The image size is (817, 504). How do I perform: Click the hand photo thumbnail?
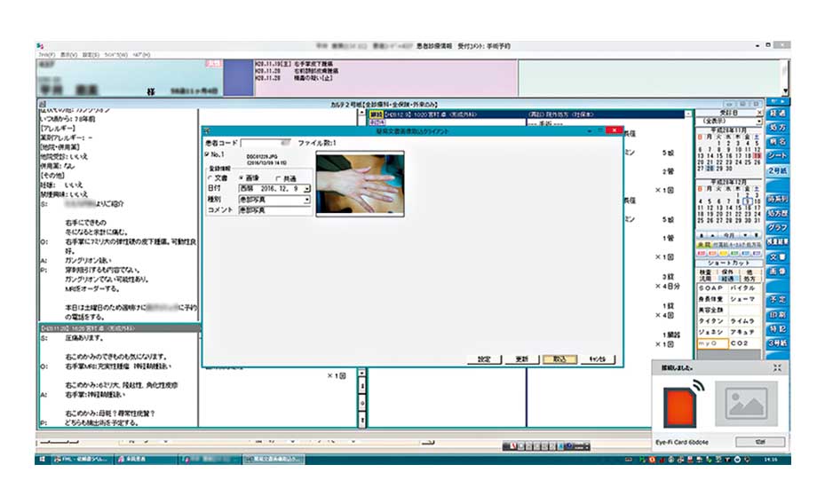tap(360, 183)
